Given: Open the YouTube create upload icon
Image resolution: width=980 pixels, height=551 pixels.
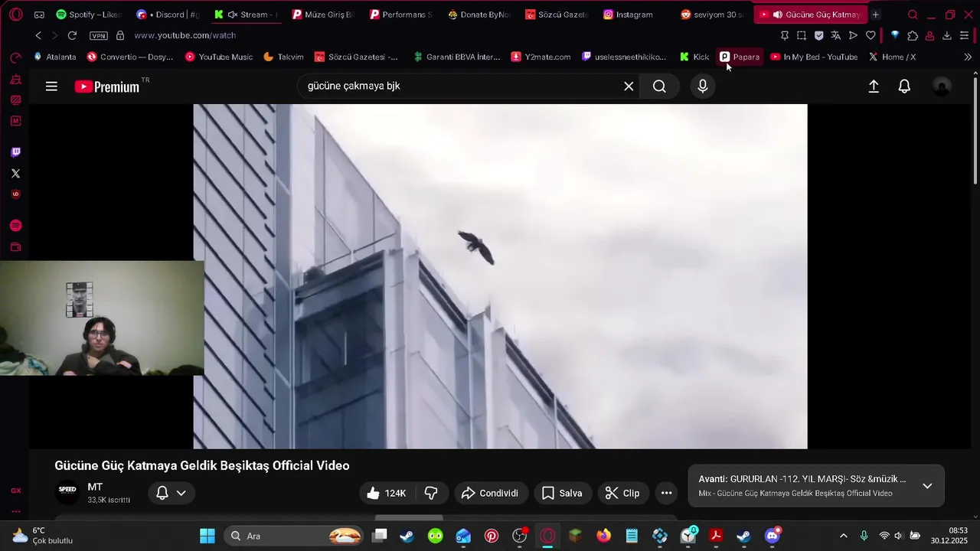Looking at the screenshot, I should 874,86.
